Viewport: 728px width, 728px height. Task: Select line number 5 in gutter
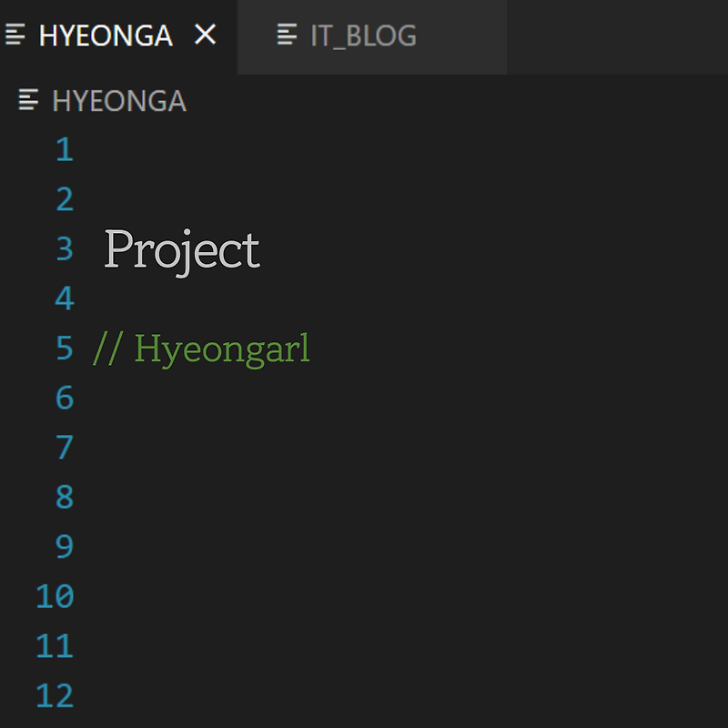(x=65, y=348)
